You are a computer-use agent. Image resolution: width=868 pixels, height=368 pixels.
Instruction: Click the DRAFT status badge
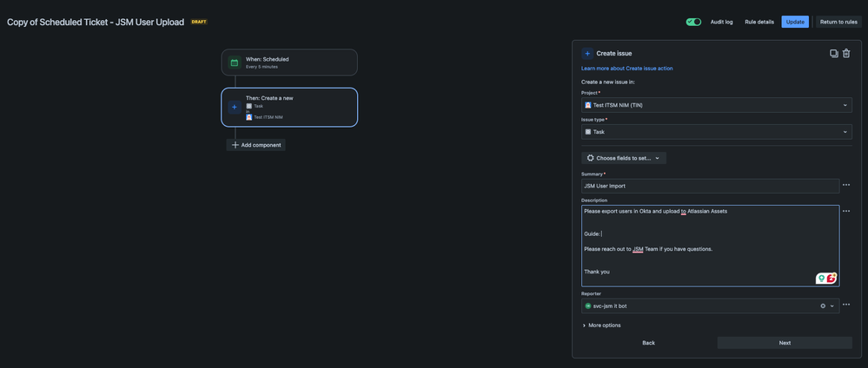click(x=199, y=23)
